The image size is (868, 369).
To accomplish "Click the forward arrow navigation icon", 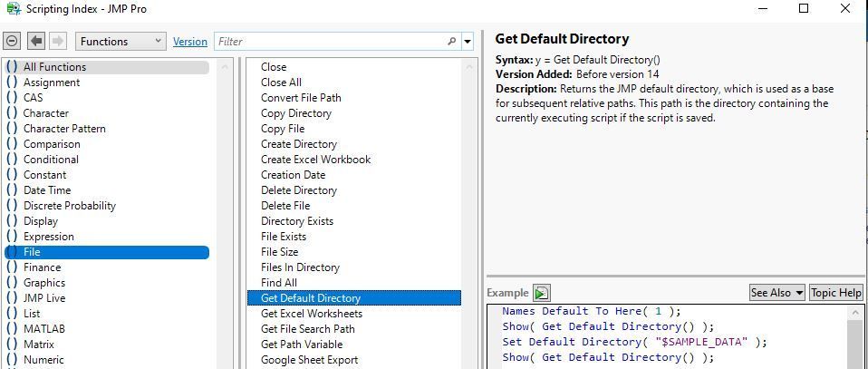I will click(x=58, y=41).
